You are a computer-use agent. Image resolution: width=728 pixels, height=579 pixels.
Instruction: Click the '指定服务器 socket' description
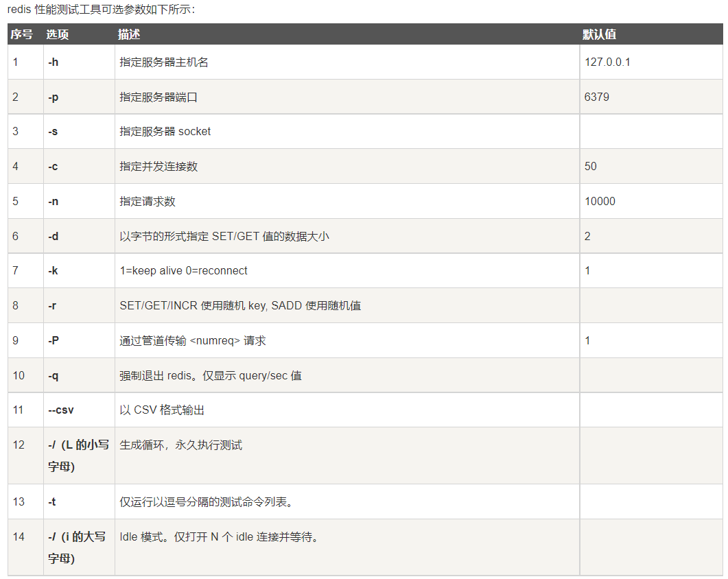click(x=165, y=132)
